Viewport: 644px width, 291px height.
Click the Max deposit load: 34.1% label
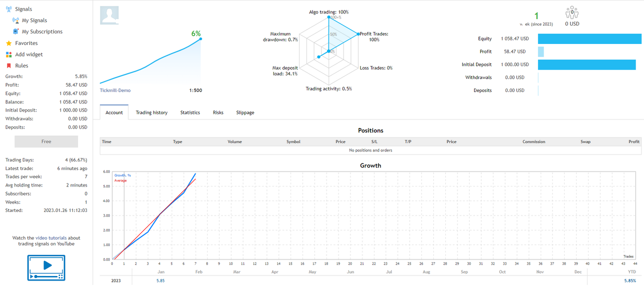pos(285,70)
